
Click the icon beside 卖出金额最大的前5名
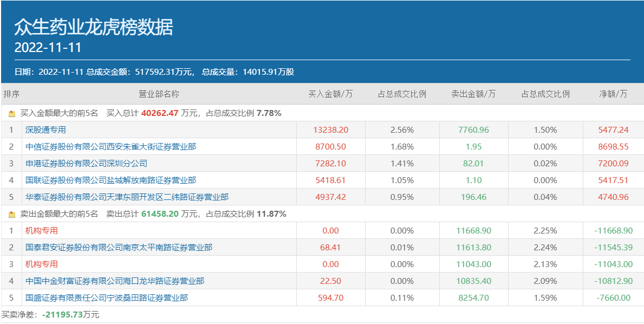(x=12, y=215)
